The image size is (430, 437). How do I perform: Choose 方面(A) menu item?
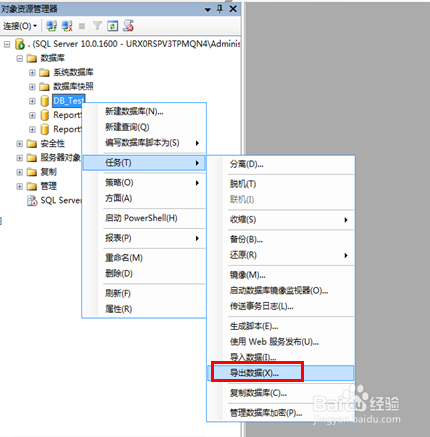pos(144,198)
